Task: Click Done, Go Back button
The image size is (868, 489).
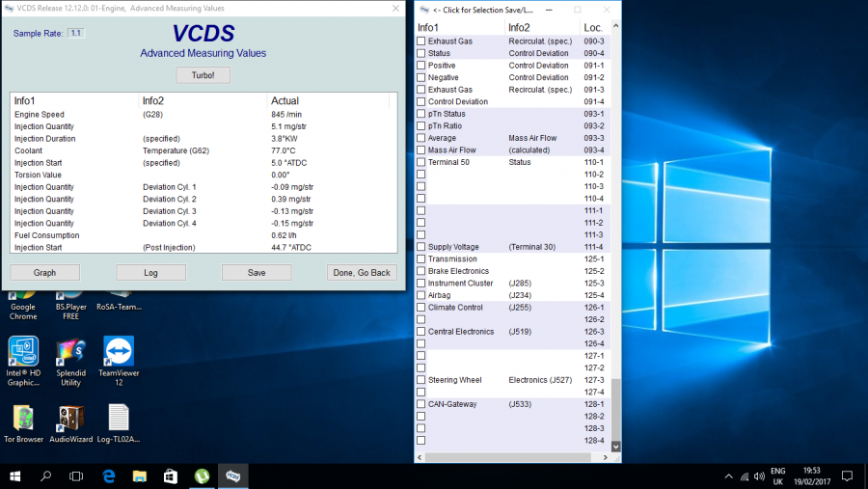Action: coord(362,273)
